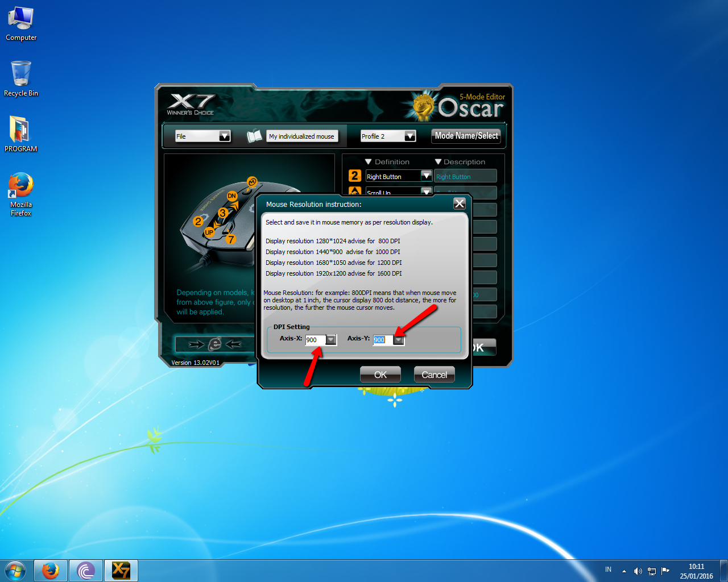This screenshot has height=582, width=728.
Task: Select the Mozilla Firefox desktop shortcut
Action: (x=21, y=194)
